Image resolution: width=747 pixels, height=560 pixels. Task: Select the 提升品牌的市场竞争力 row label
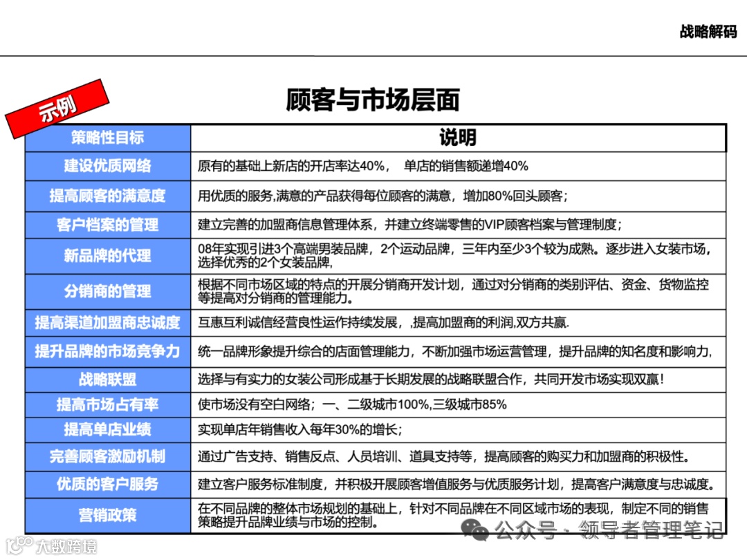(x=108, y=351)
